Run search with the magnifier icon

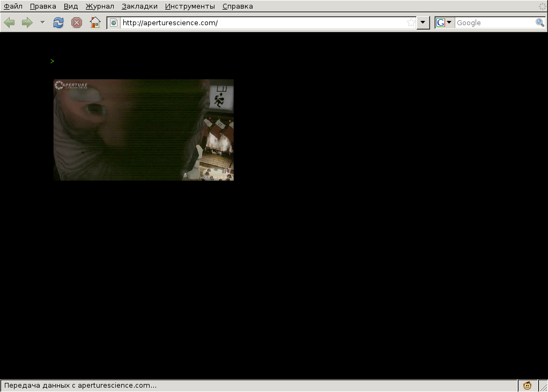tap(540, 23)
